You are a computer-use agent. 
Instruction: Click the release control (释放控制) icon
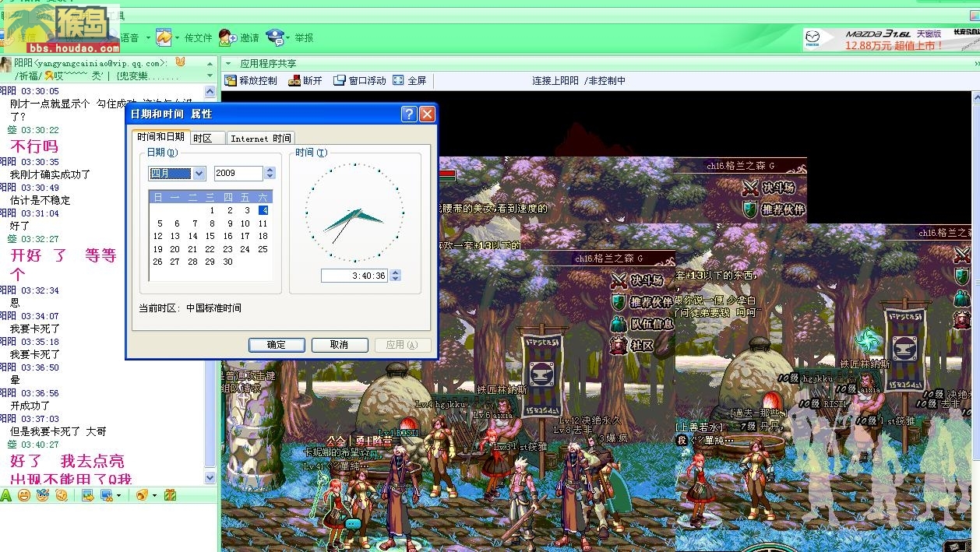tap(231, 80)
